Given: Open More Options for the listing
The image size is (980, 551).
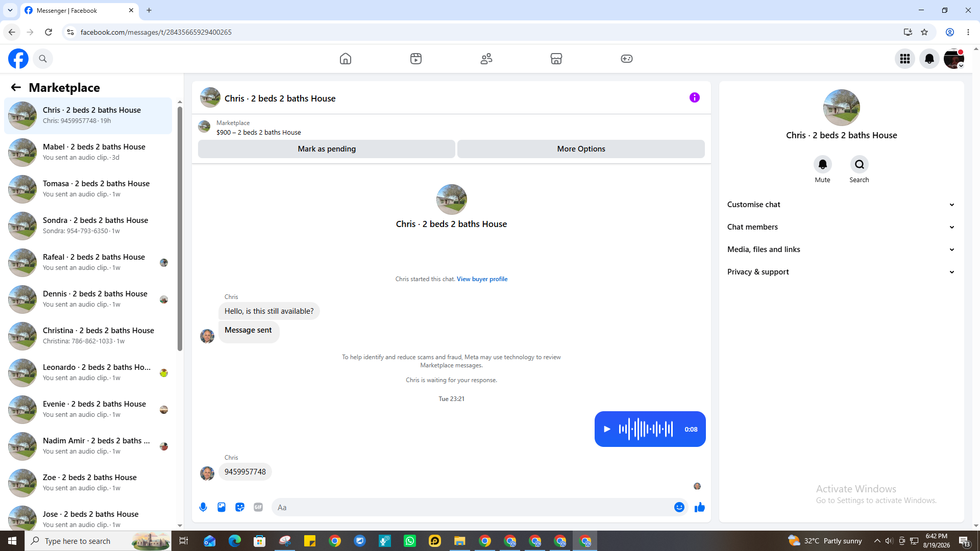Looking at the screenshot, I should pos(581,149).
